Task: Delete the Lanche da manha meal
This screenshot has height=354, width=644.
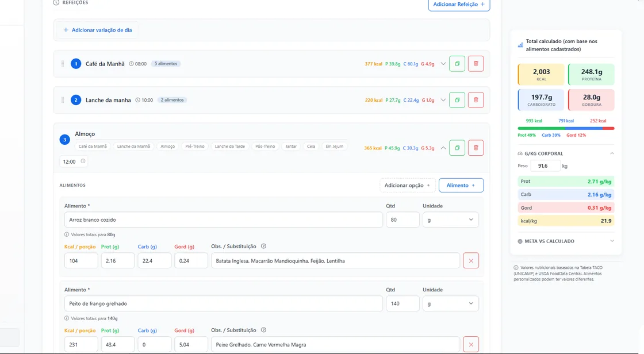Action: (476, 100)
